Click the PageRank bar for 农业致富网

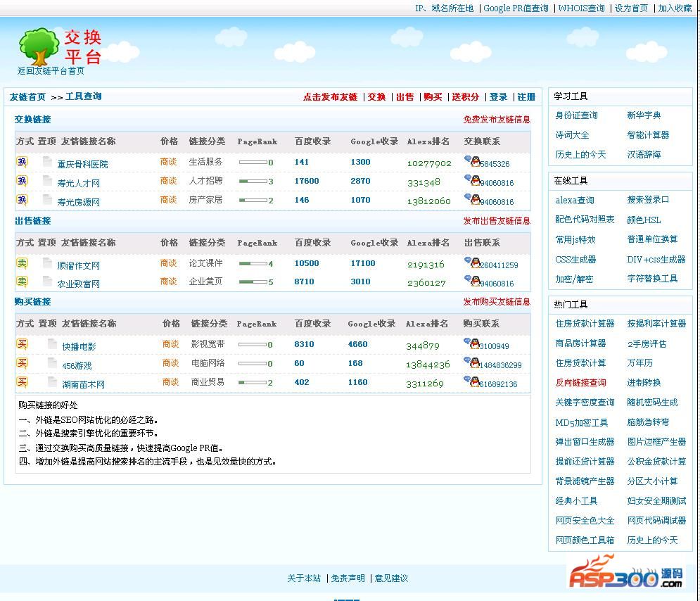point(253,281)
